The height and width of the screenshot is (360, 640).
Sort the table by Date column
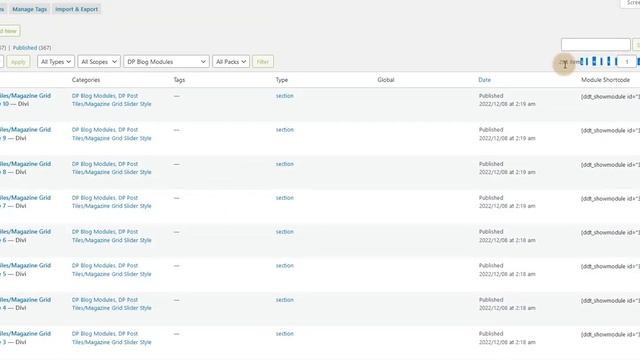pos(484,80)
